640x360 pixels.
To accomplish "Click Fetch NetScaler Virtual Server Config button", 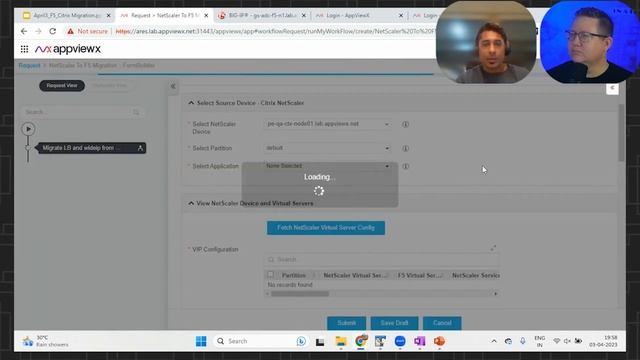I will (x=326, y=228).
